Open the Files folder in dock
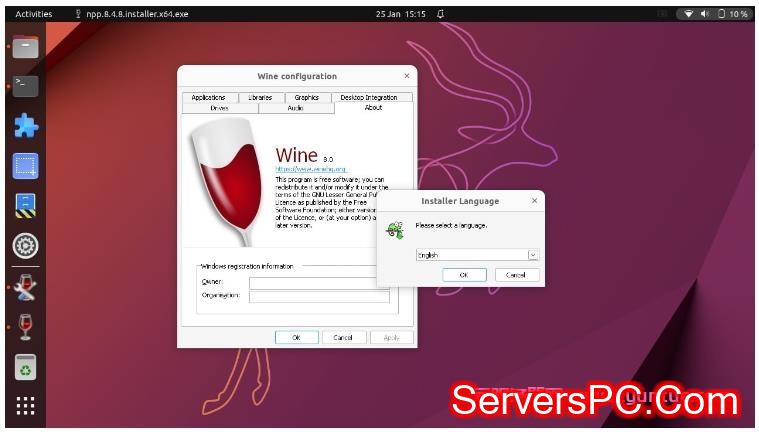This screenshot has height=432, width=759. [25, 47]
